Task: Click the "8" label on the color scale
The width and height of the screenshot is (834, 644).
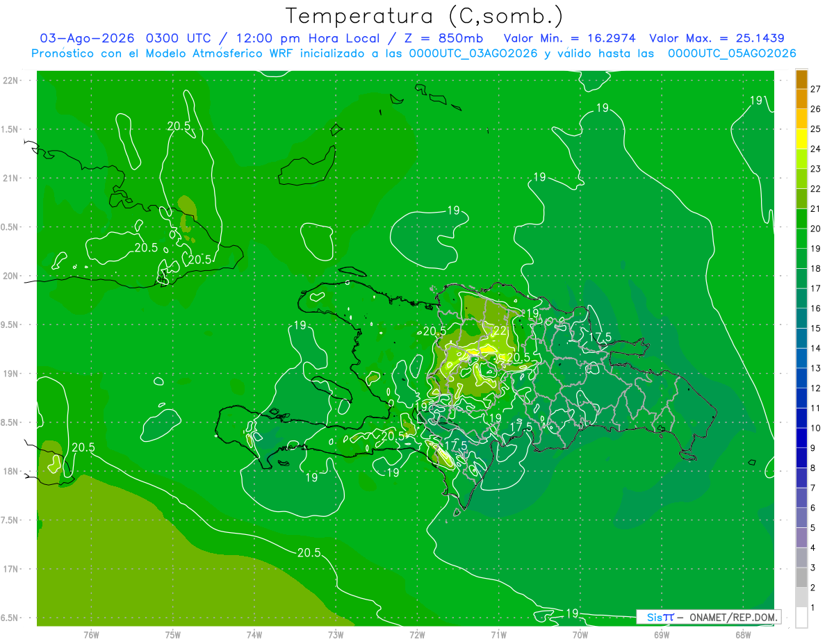Action: [813, 468]
